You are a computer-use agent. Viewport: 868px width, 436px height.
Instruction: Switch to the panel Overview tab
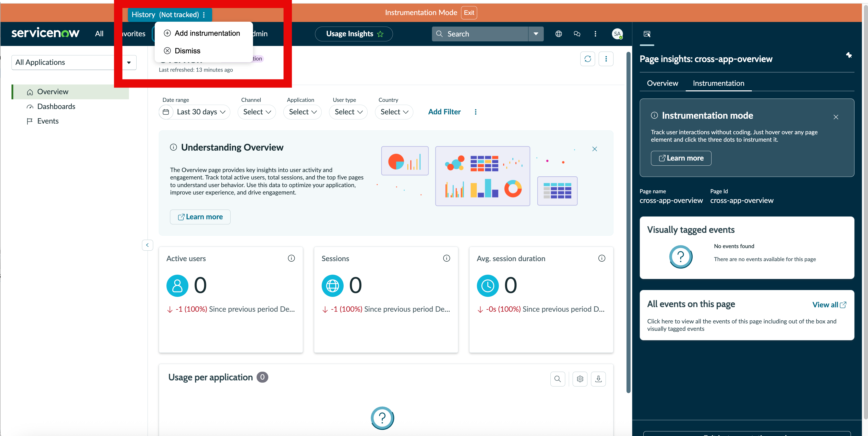[x=662, y=83]
